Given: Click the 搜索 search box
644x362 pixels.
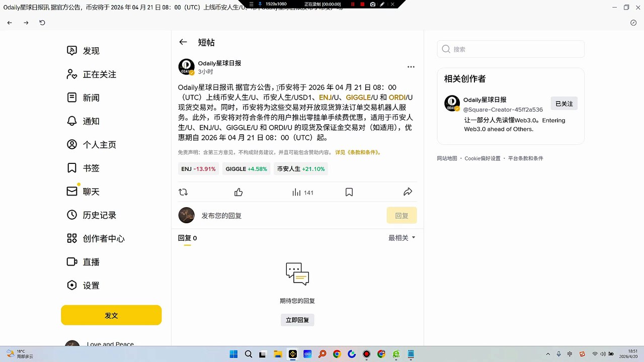Looking at the screenshot, I should click(x=511, y=49).
